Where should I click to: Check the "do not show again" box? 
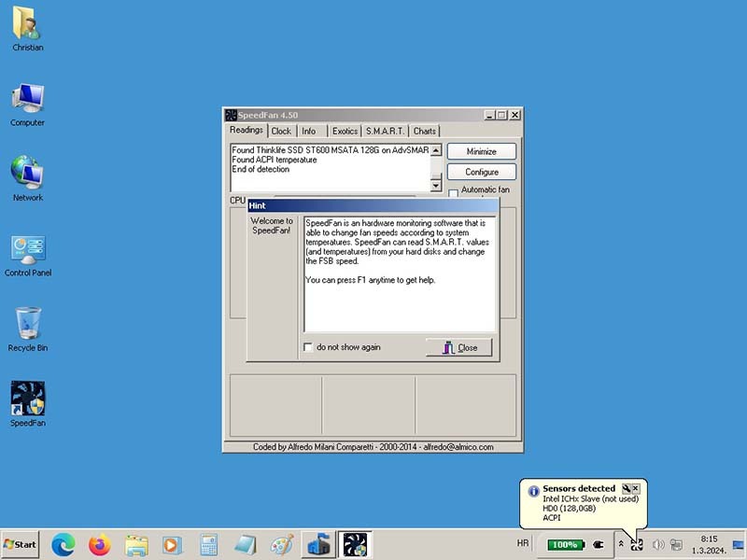pos(308,347)
